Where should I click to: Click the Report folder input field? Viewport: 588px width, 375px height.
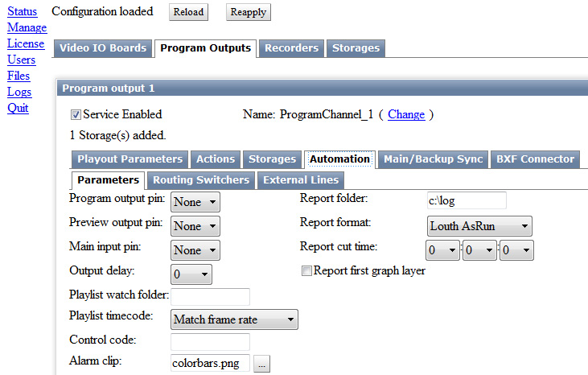pos(467,200)
